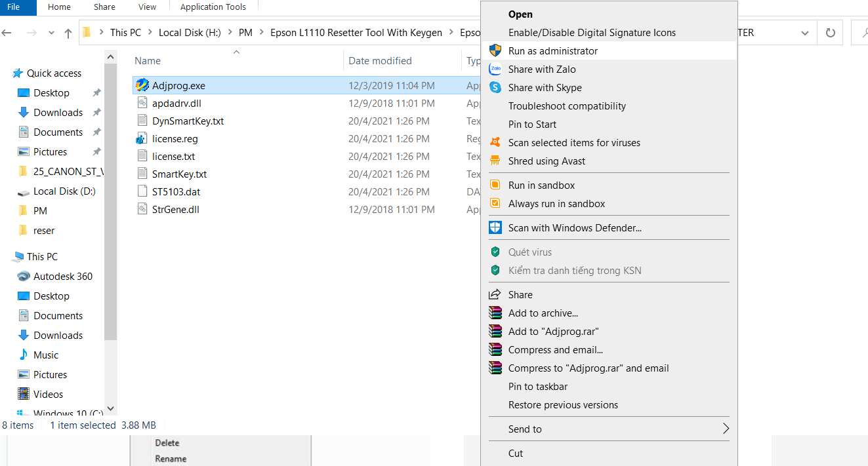This screenshot has width=868, height=466.
Task: Open the address bar history dropdown
Action: [805, 33]
